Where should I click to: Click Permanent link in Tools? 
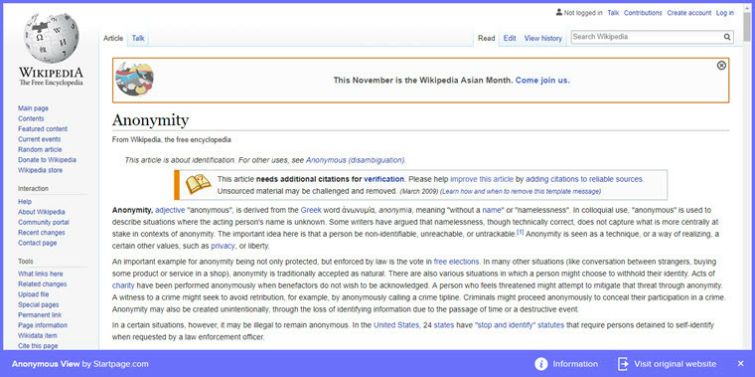39,315
